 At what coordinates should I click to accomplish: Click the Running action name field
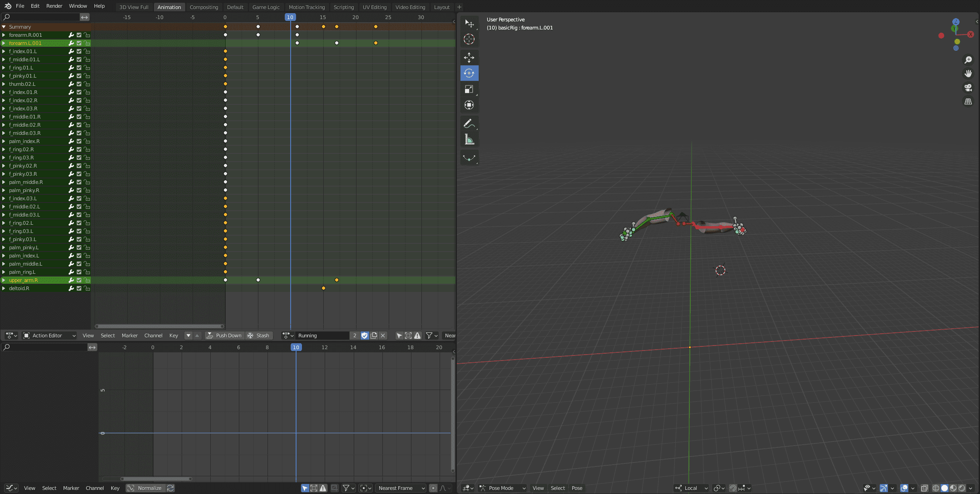pyautogui.click(x=322, y=336)
